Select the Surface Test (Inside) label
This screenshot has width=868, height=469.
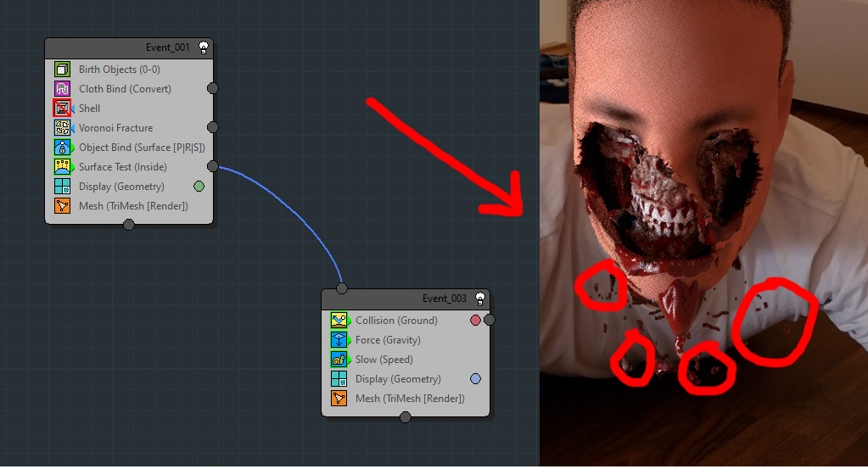coord(123,166)
